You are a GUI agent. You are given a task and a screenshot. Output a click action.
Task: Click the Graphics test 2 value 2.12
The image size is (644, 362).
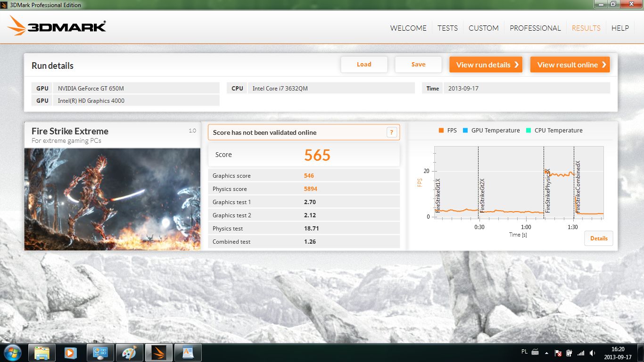click(310, 215)
